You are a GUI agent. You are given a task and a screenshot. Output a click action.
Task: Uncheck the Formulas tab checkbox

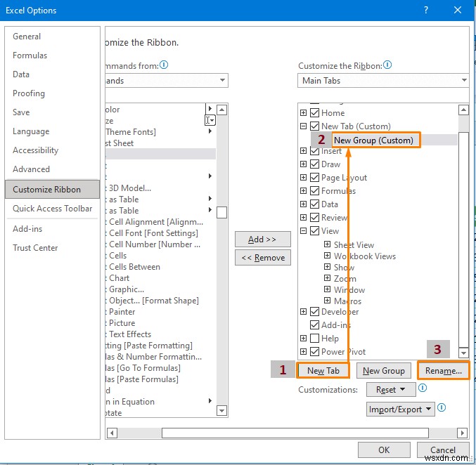tap(314, 191)
